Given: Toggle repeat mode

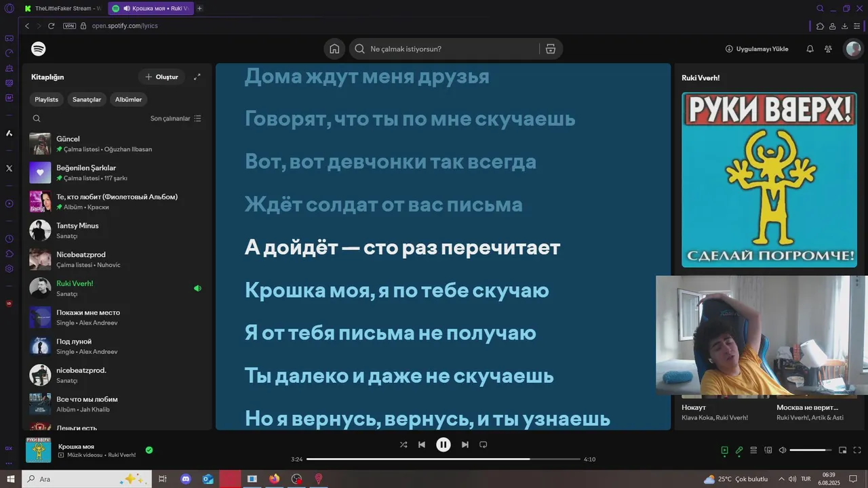Looking at the screenshot, I should (x=484, y=445).
